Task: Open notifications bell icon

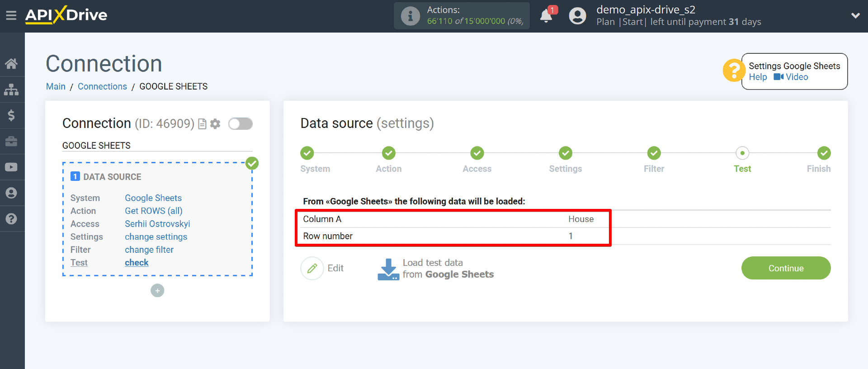Action: click(546, 16)
